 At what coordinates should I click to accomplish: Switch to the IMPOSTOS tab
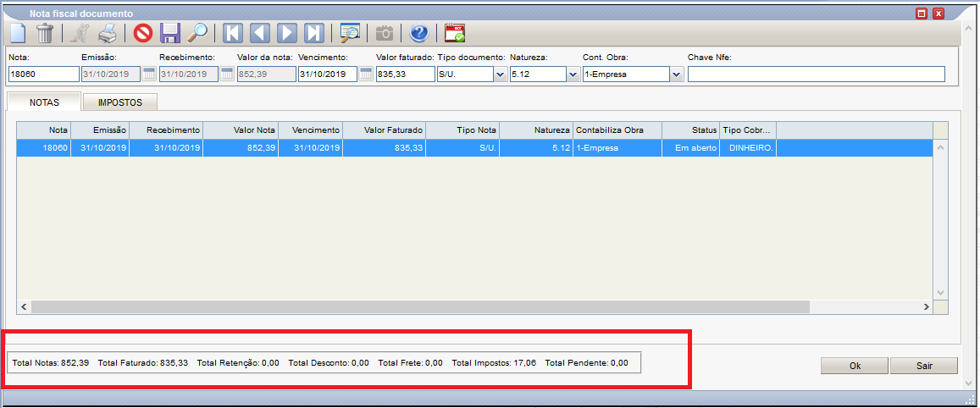(x=120, y=102)
